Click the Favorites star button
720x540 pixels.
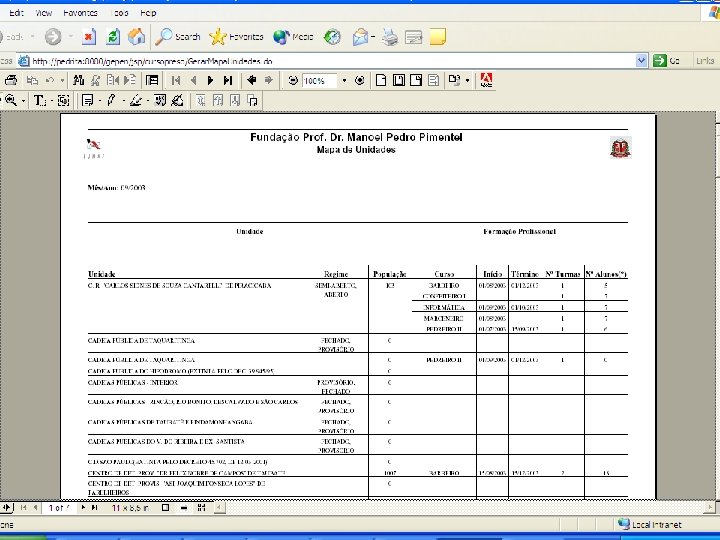[236, 37]
